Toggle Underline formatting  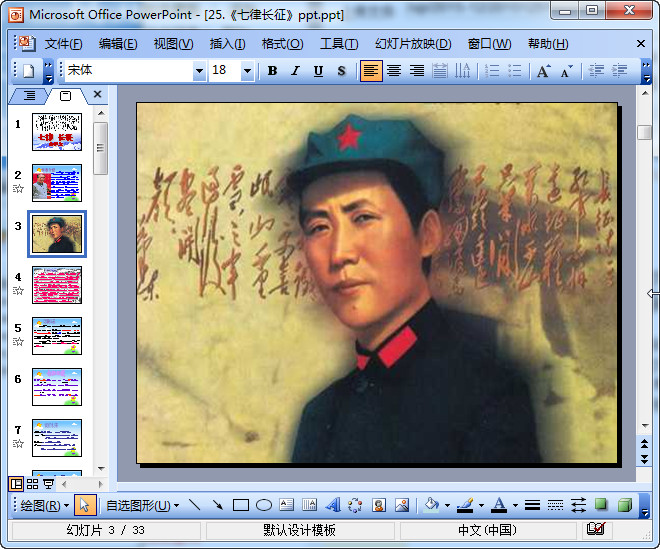tap(319, 71)
